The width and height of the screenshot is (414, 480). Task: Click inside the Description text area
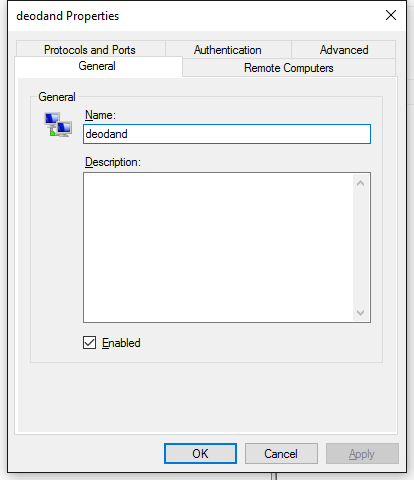(x=218, y=247)
